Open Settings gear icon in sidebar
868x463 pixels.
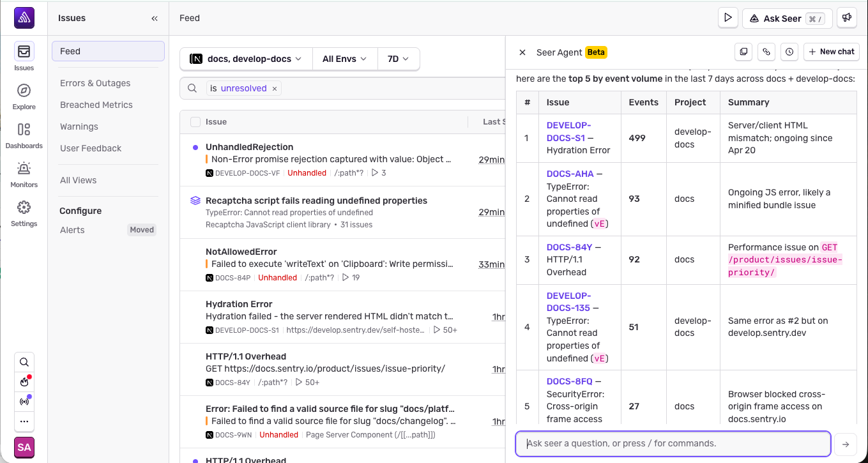(x=24, y=208)
